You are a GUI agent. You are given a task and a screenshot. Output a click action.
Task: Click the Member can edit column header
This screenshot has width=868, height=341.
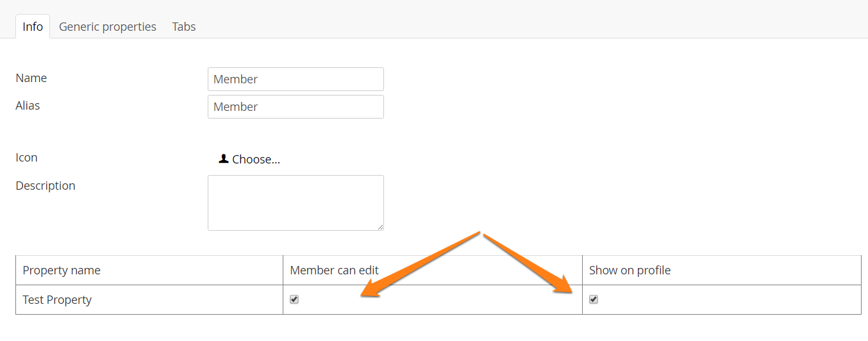334,270
